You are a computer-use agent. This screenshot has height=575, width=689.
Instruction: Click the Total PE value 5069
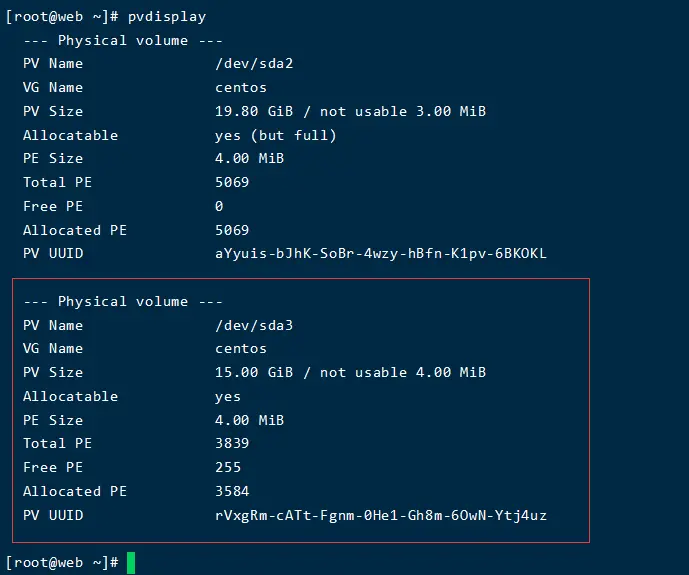(232, 183)
